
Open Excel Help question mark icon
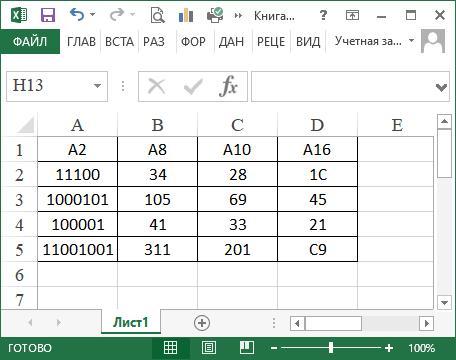(x=323, y=15)
